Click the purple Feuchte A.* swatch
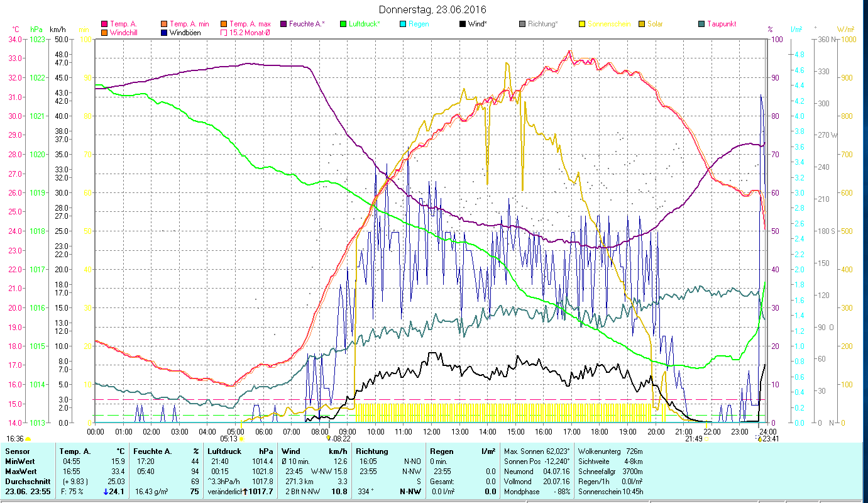Image resolution: width=868 pixels, height=503 pixels. coord(283,24)
